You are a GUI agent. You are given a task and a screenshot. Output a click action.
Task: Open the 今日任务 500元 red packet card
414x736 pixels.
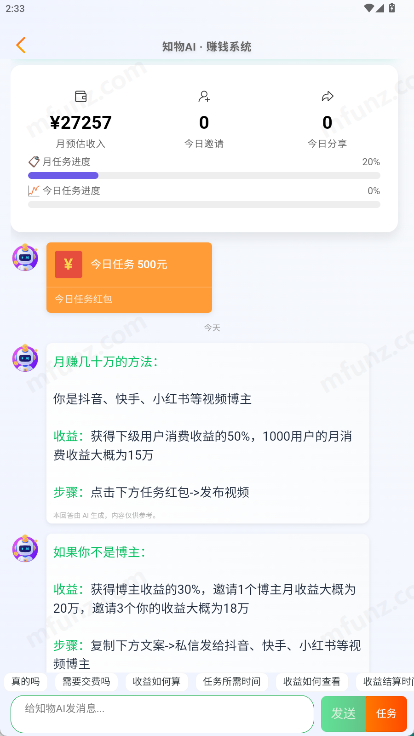tap(129, 277)
